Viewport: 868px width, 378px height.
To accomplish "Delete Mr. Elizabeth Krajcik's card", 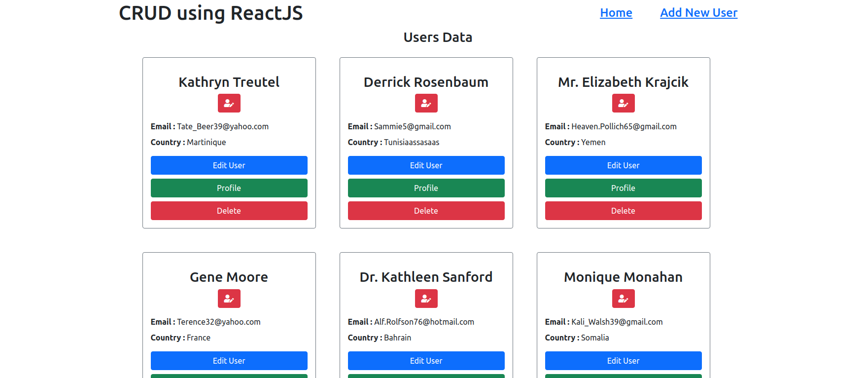I will 624,211.
